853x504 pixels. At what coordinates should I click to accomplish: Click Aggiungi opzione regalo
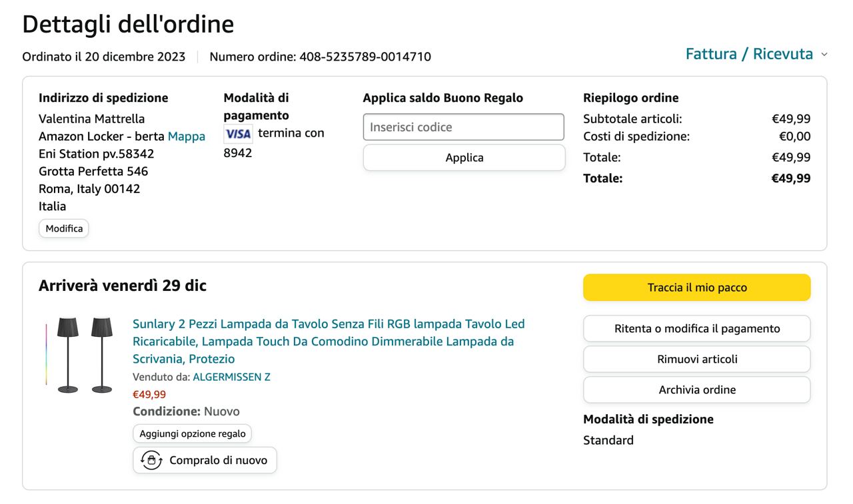pyautogui.click(x=192, y=433)
